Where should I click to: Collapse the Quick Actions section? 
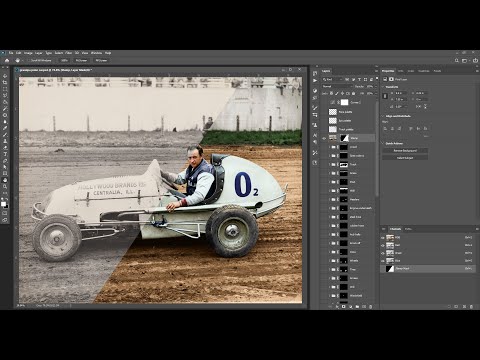383,143
